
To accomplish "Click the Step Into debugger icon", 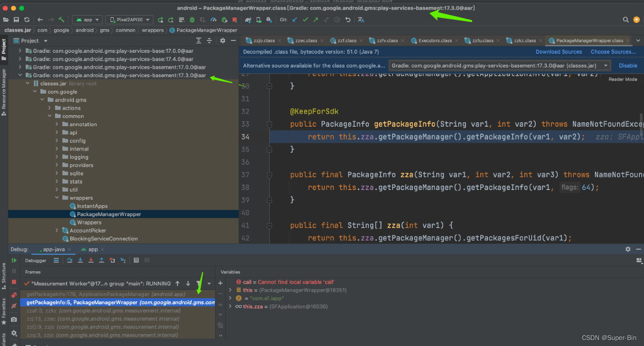I will [x=80, y=261].
